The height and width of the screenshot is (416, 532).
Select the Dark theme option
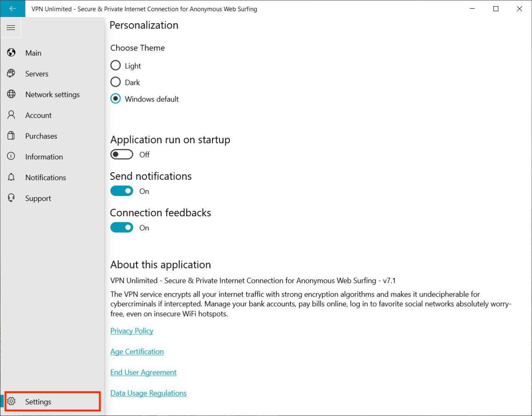116,82
